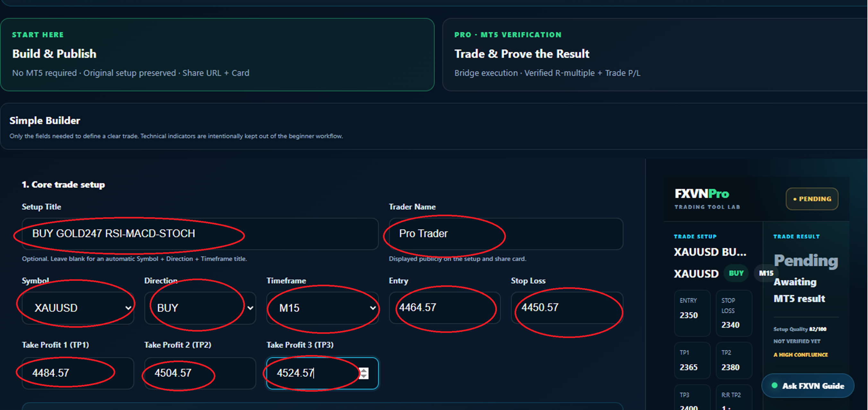Click the TP3 spinner decrement arrow
Screen dimensions: 868x410
pos(364,376)
